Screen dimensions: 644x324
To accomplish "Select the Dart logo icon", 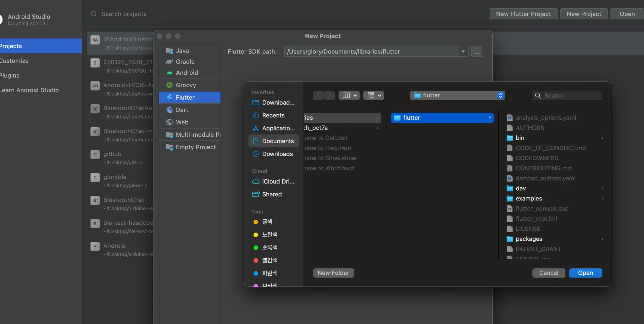I will [x=169, y=110].
